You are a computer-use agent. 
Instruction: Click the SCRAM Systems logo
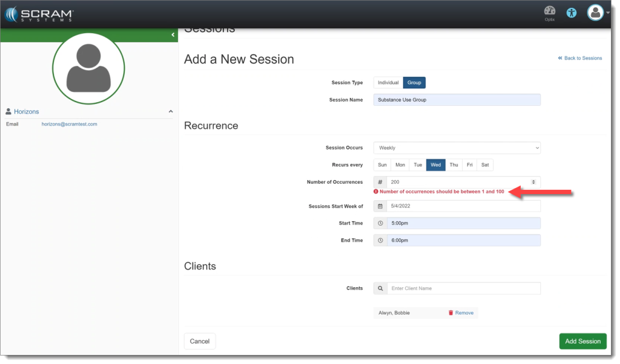(40, 13)
